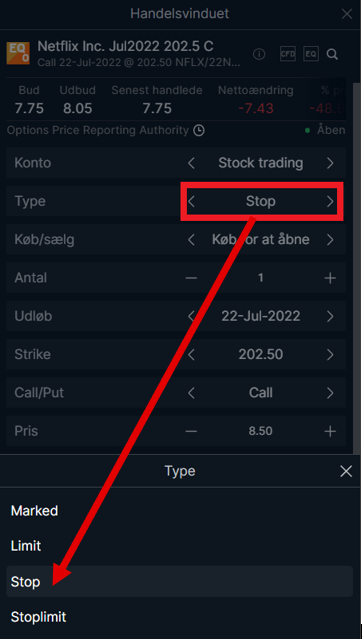The image size is (362, 639).
Task: Select next Udløb expiry date
Action: (330, 316)
